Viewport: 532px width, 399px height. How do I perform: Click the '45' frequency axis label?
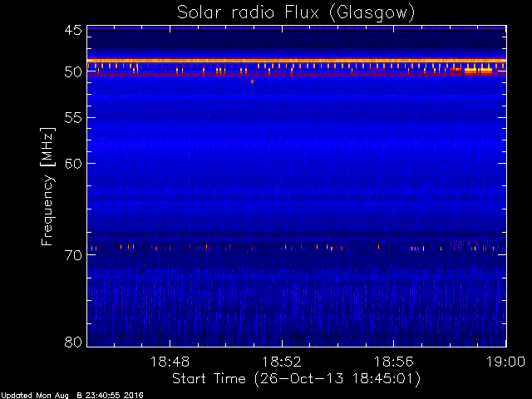(x=73, y=30)
